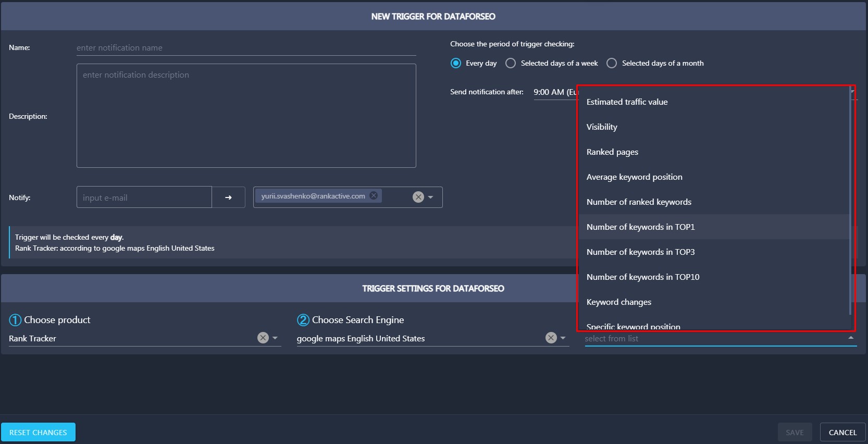Image resolution: width=868 pixels, height=444 pixels.
Task: Choose Number of keywords in TOP1
Action: click(x=714, y=227)
